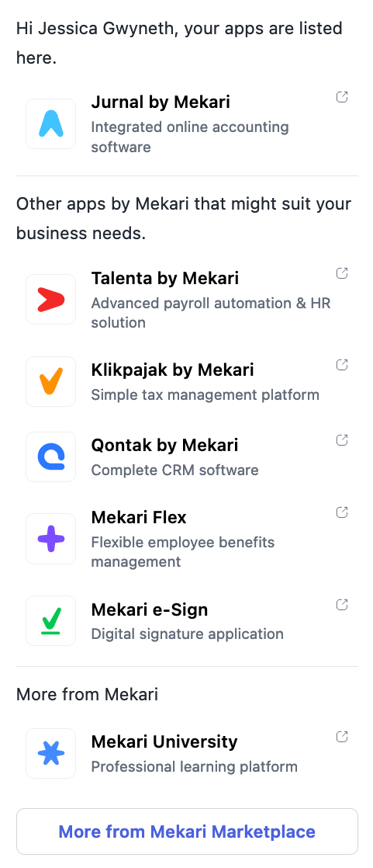
Task: Click the purple Mekari Flex plus icon
Action: (x=51, y=539)
